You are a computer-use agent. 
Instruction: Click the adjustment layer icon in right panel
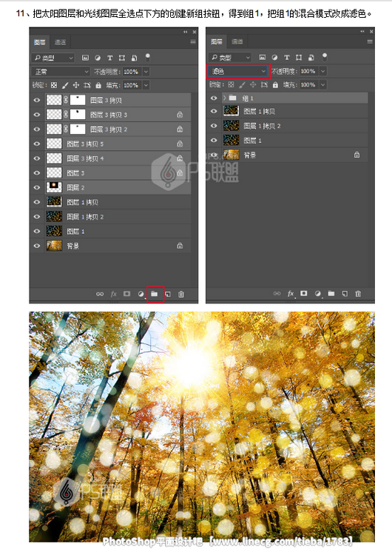[x=317, y=294]
